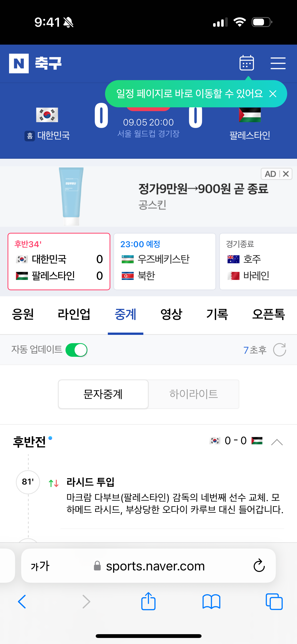
Task: Switch to 하이라이트 segment
Action: click(193, 394)
